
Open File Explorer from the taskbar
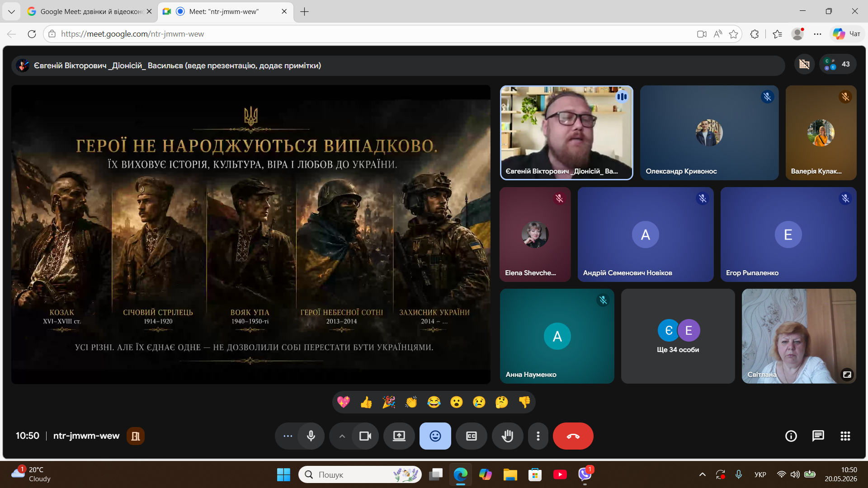pos(510,474)
